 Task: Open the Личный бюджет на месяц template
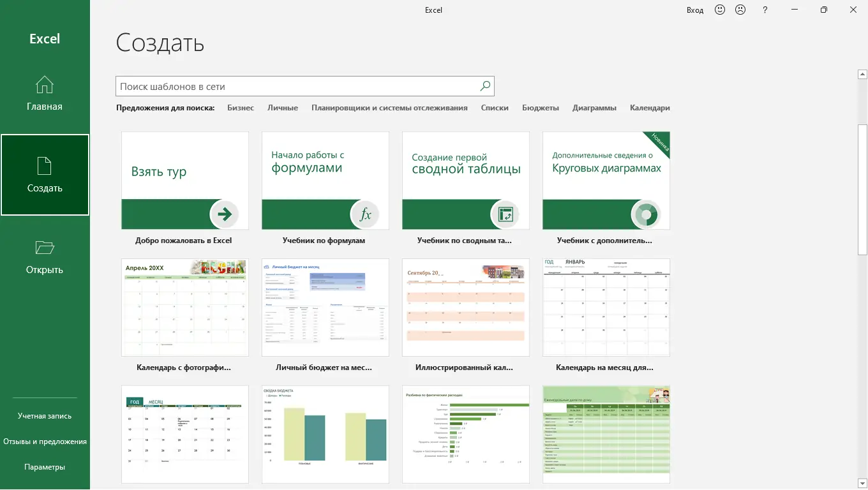coord(325,307)
